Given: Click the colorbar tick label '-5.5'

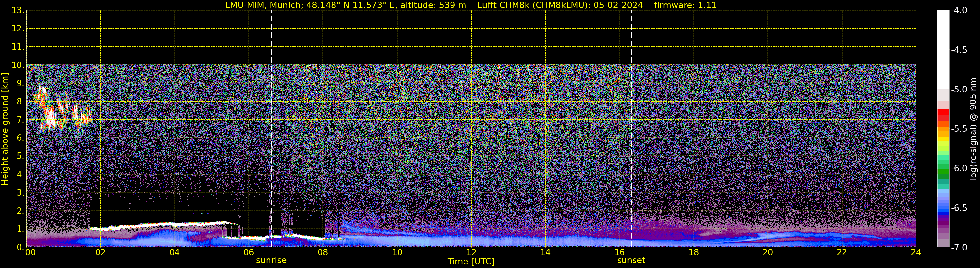Looking at the screenshot, I should (959, 129).
